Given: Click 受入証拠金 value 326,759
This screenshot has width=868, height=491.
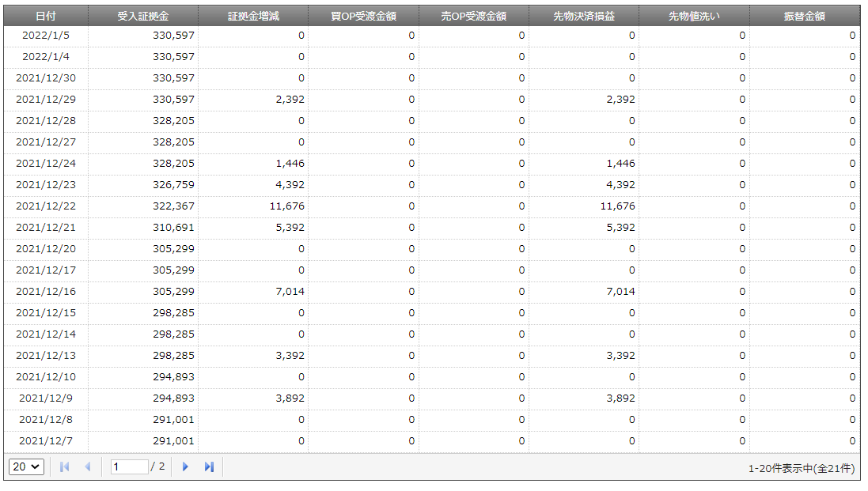Looking at the screenshot, I should tap(174, 185).
